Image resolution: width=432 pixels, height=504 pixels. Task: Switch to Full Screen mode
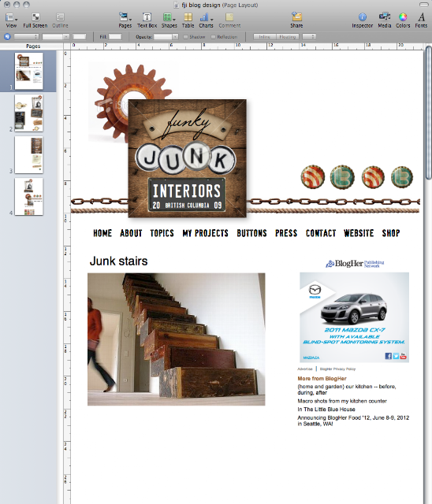(x=35, y=20)
